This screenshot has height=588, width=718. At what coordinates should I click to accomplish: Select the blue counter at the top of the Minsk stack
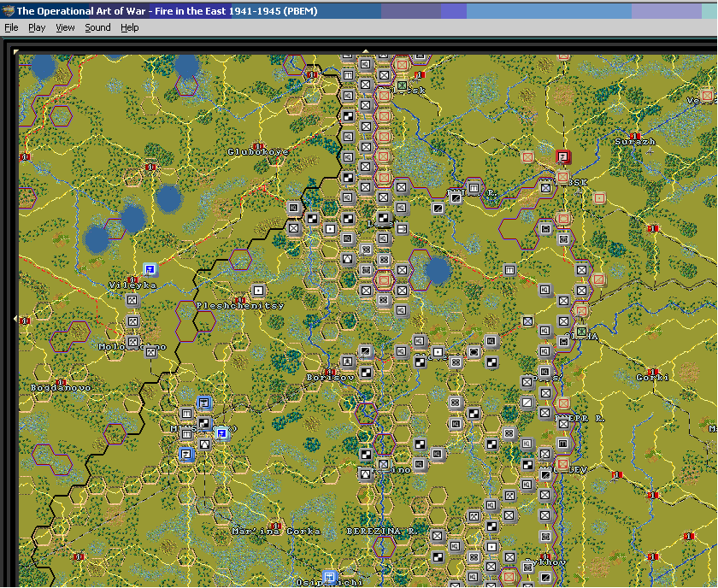(x=203, y=403)
